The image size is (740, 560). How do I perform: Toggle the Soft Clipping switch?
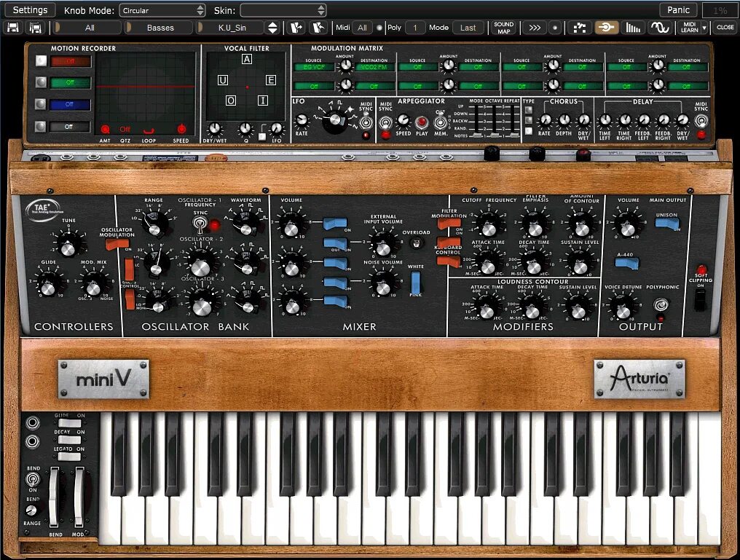pos(701,300)
